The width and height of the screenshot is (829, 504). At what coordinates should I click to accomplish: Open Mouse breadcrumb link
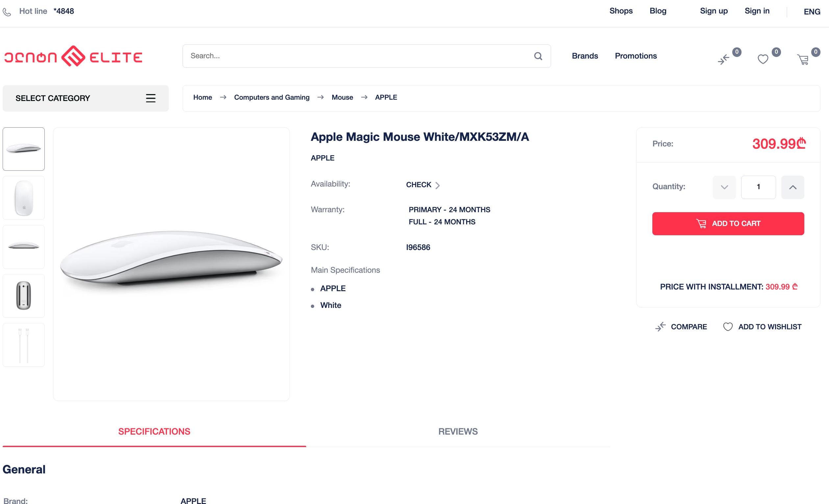point(342,98)
